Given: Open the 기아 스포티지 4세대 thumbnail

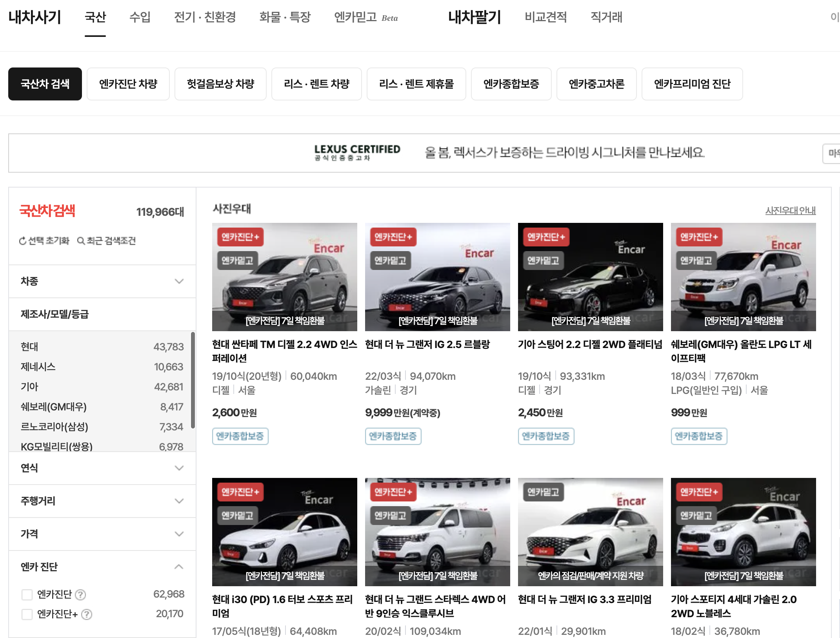Looking at the screenshot, I should coord(743,532).
